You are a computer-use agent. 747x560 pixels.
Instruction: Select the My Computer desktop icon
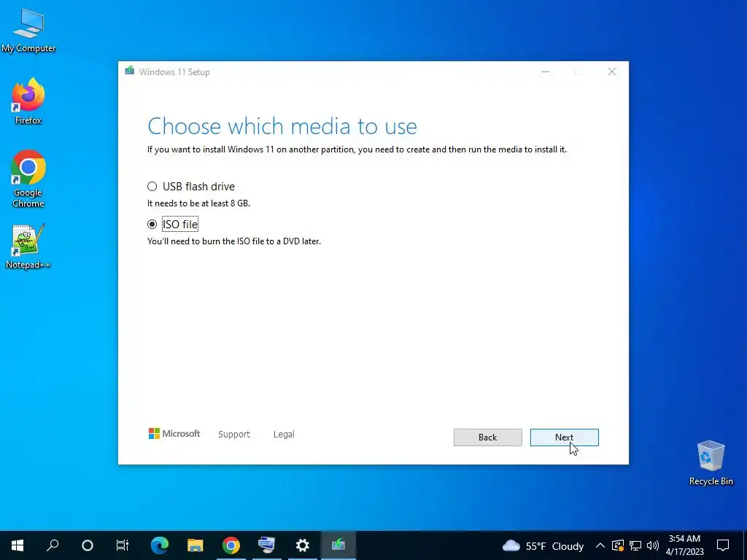pos(28,31)
